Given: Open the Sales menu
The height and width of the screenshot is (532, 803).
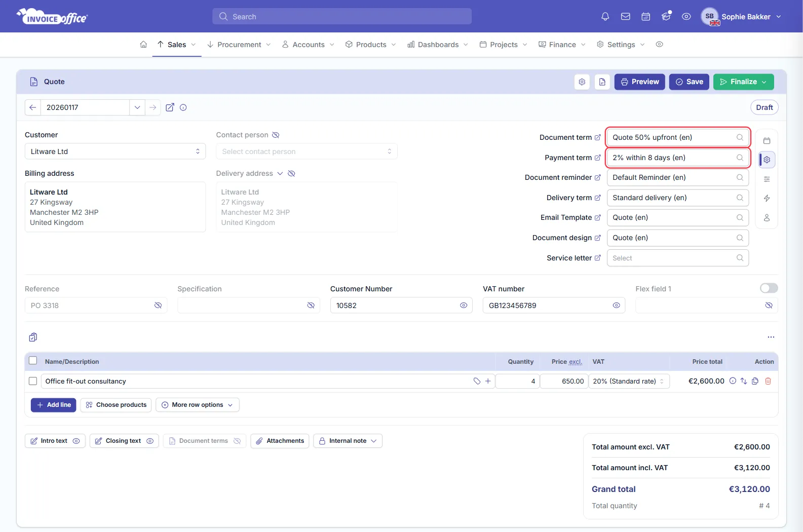Looking at the screenshot, I should click(x=177, y=45).
